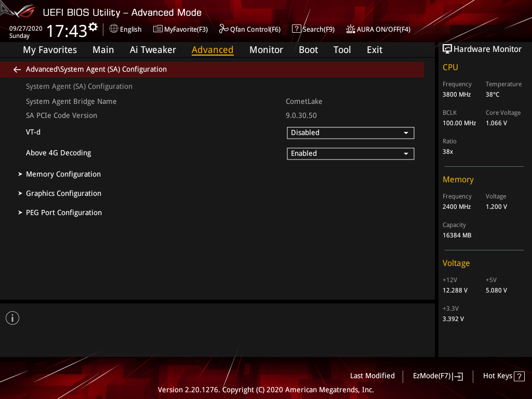Select the Advanced tab

coord(212,50)
